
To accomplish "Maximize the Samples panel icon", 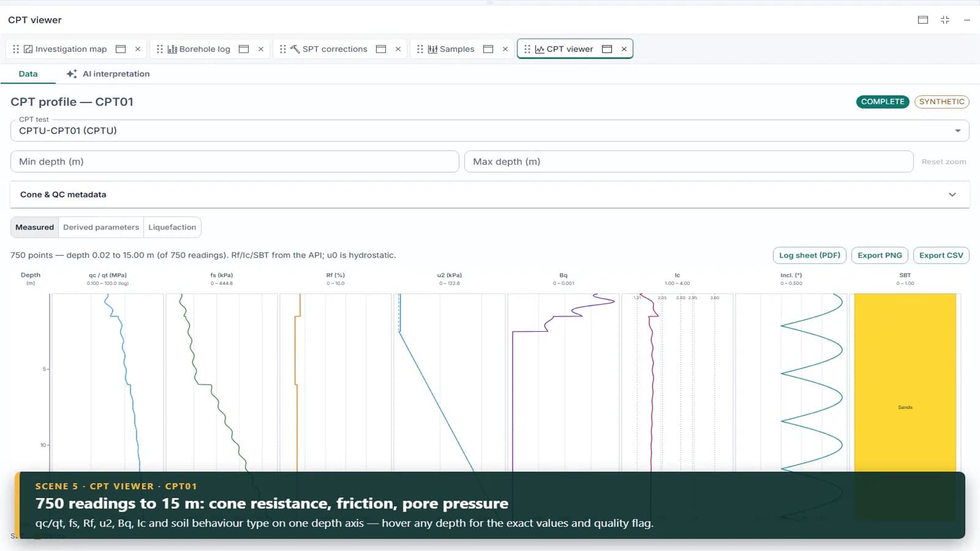I will click(x=488, y=49).
